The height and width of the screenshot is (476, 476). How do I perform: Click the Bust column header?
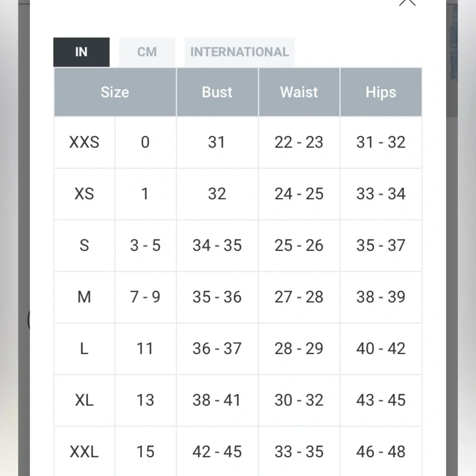click(217, 92)
